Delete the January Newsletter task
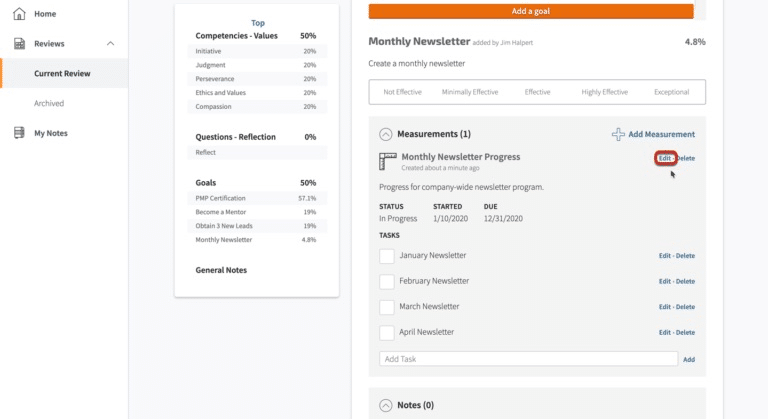This screenshot has width=768, height=419. coord(685,256)
